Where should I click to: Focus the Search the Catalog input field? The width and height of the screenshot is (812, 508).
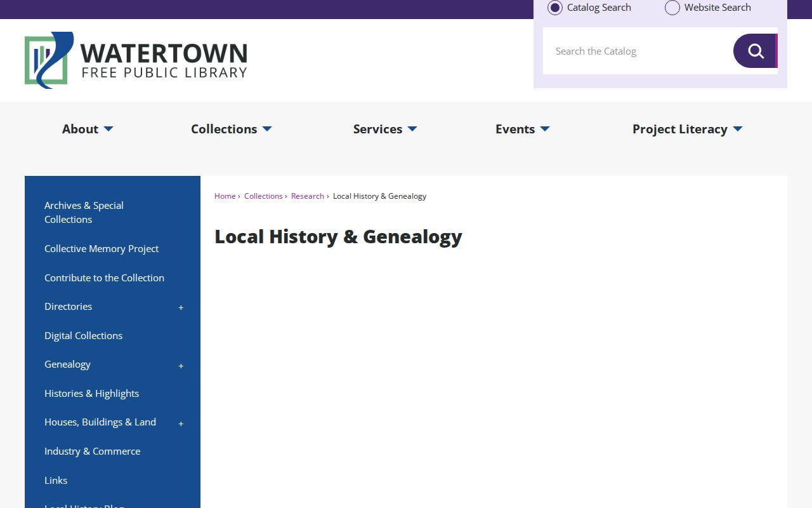click(638, 51)
